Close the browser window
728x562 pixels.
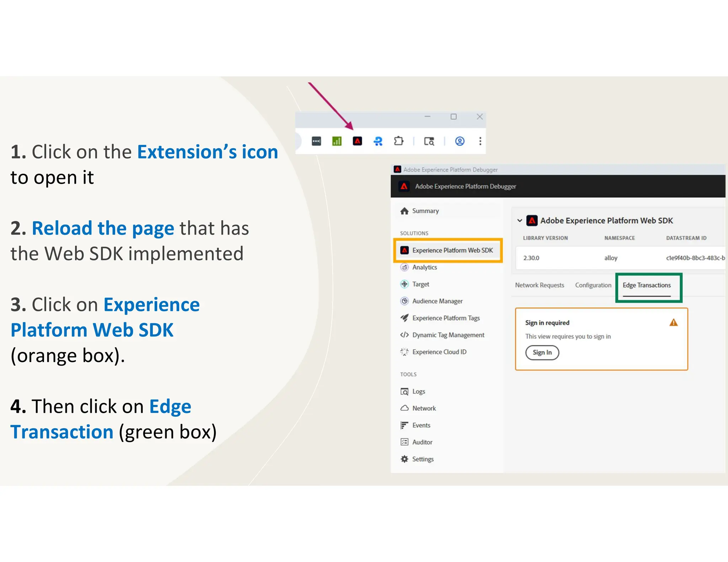click(480, 117)
